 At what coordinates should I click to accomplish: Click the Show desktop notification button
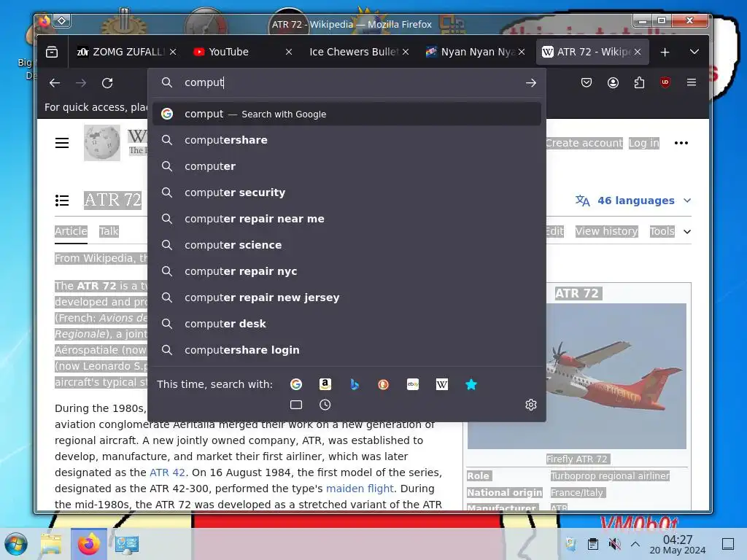point(728,544)
